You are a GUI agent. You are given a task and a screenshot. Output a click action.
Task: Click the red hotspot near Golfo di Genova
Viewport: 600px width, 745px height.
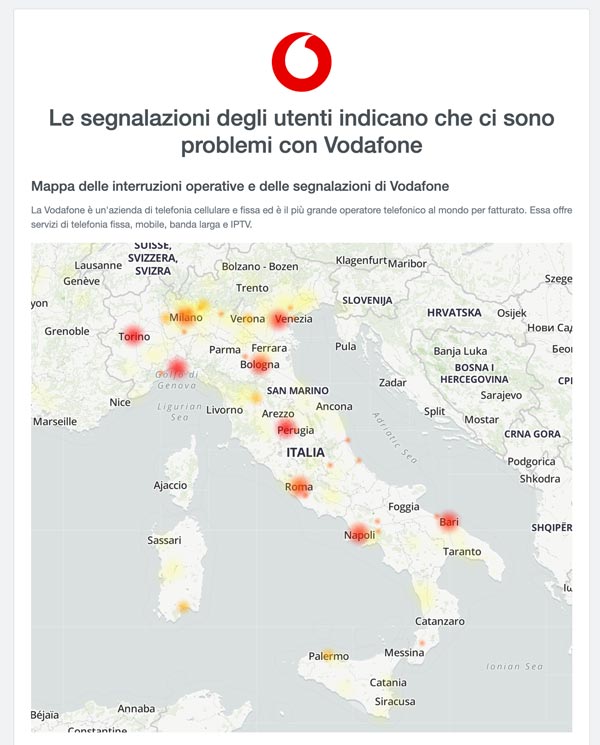177,367
